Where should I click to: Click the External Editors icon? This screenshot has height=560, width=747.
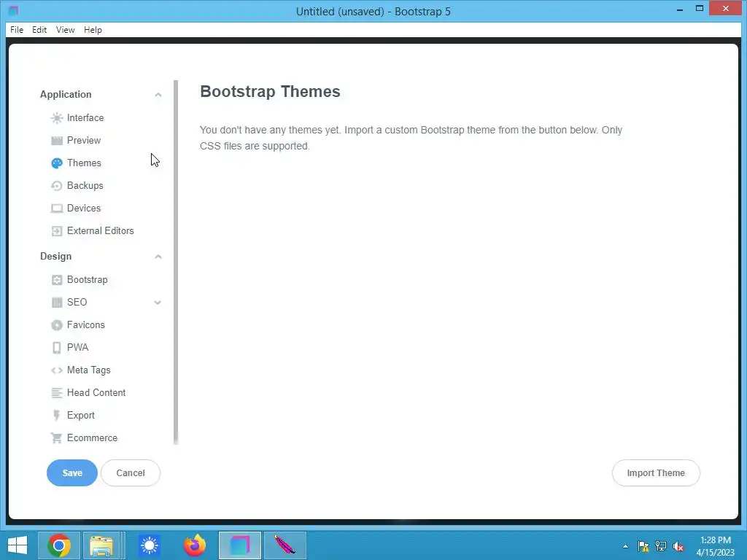coord(57,231)
